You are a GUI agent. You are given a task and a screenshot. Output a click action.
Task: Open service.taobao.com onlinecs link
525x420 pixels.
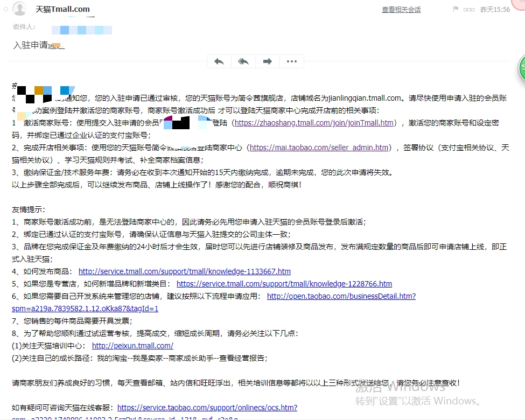(207, 408)
